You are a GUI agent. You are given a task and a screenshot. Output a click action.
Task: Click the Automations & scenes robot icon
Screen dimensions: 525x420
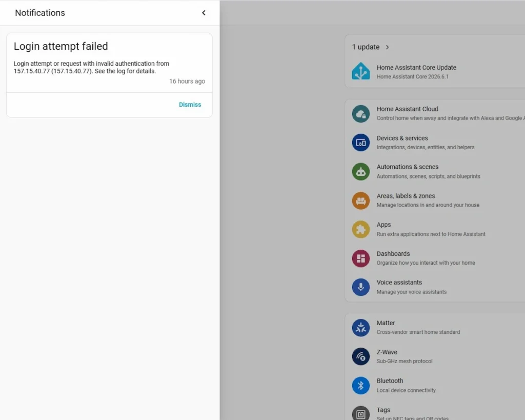tap(360, 172)
